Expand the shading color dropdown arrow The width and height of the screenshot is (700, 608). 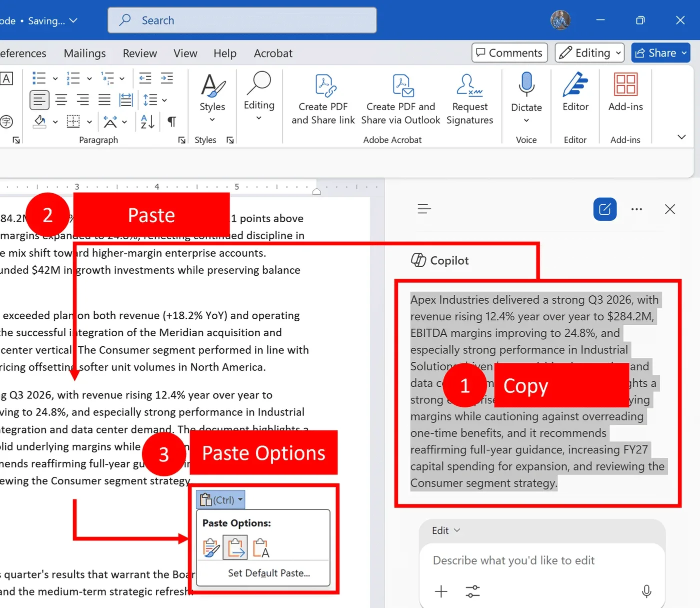pos(55,122)
